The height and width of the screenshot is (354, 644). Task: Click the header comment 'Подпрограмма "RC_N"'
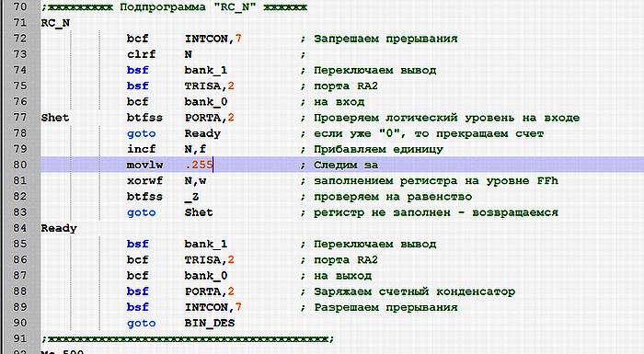pyautogui.click(x=188, y=7)
